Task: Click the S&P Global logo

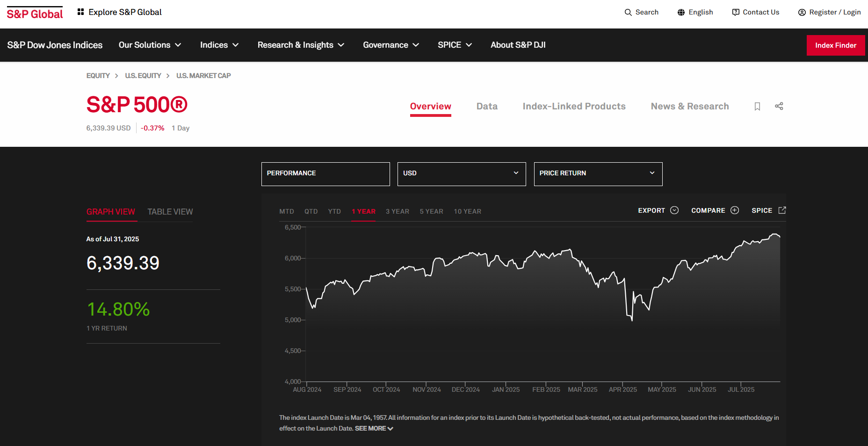Action: [x=35, y=13]
